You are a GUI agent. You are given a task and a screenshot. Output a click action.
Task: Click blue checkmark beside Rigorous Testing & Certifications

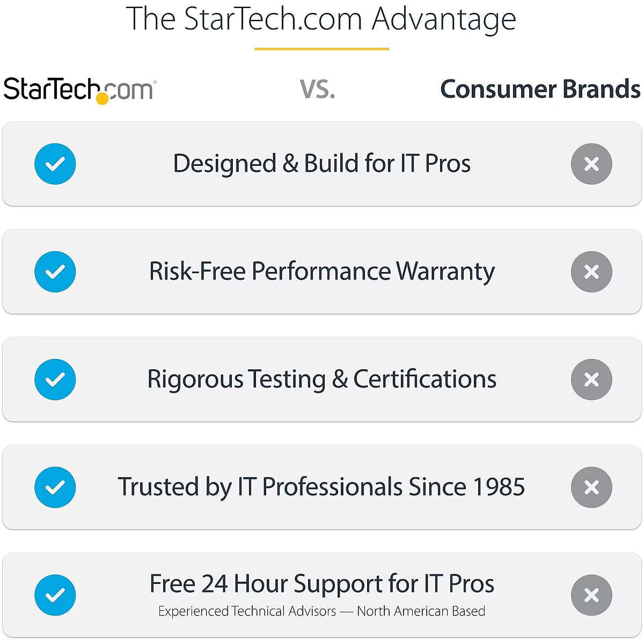tap(55, 379)
